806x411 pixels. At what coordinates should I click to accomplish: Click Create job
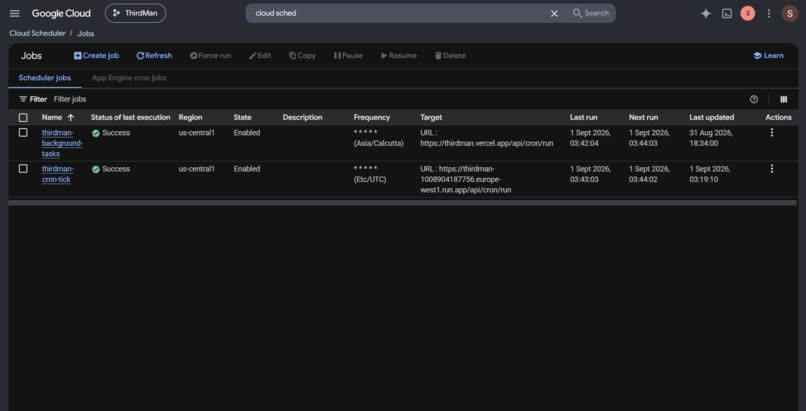[x=96, y=55]
